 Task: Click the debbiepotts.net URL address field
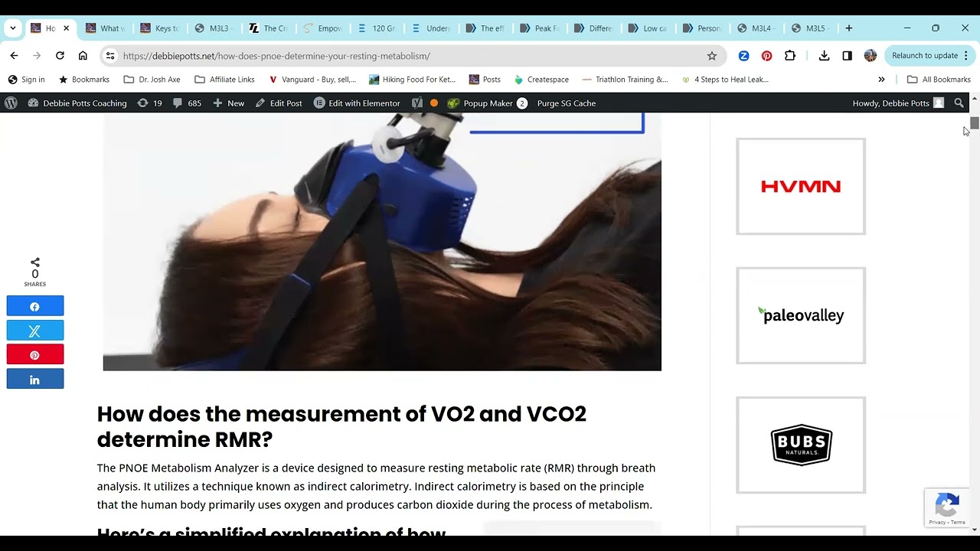413,56
